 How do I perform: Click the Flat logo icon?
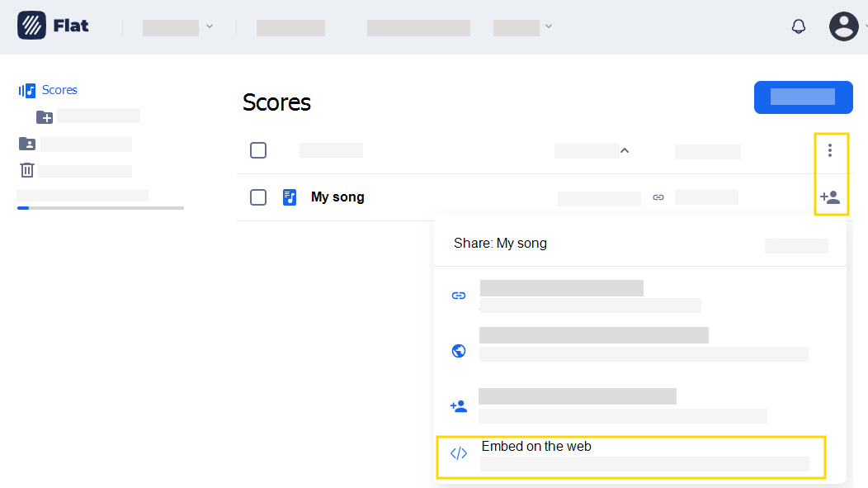pyautogui.click(x=32, y=26)
